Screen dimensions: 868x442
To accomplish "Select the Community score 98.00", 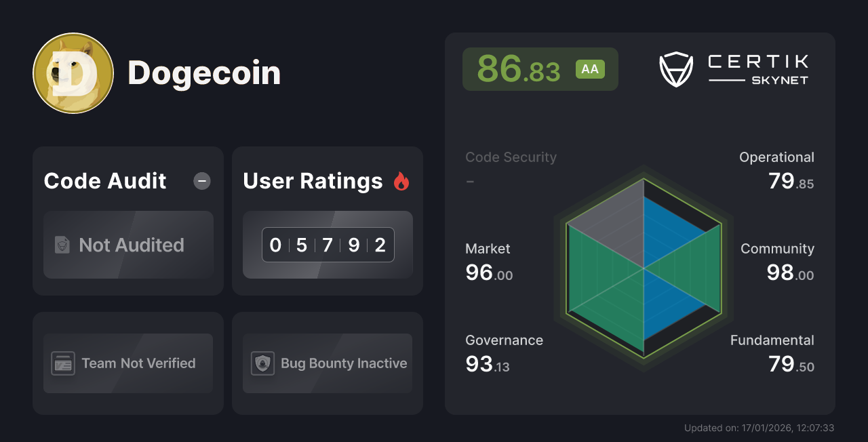I will point(790,273).
